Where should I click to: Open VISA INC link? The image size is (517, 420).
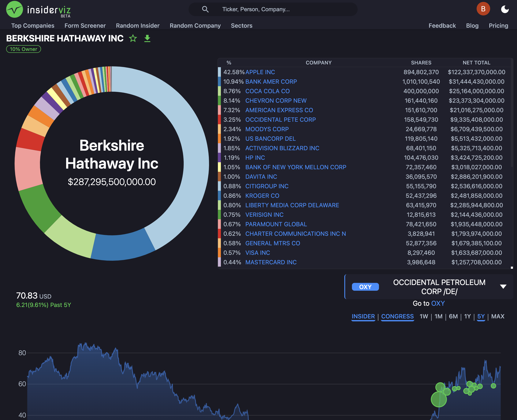[257, 253]
